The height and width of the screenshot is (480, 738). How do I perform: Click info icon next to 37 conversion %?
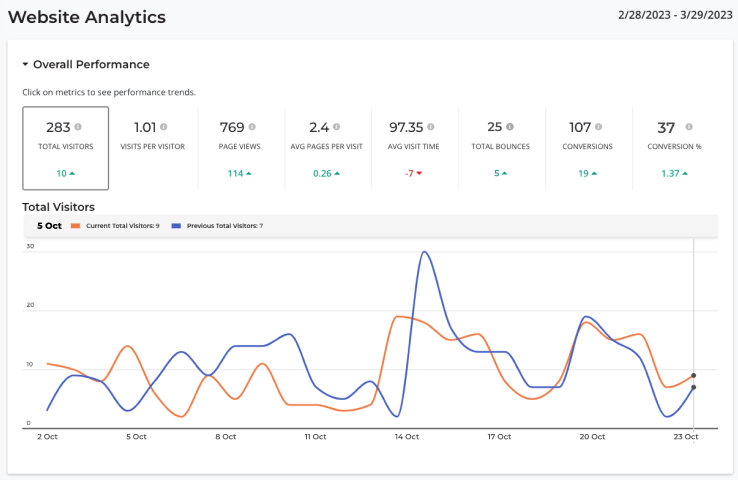[689, 127]
